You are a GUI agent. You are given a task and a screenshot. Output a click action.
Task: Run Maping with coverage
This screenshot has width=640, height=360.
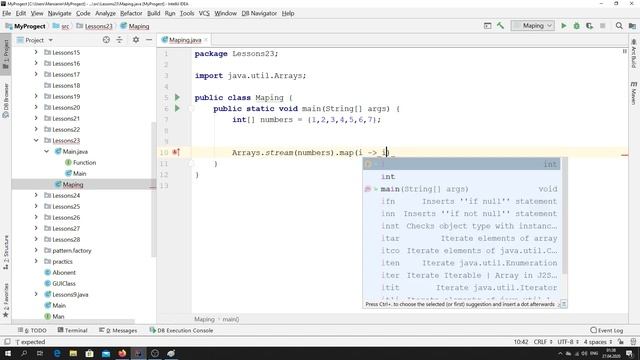pos(589,26)
